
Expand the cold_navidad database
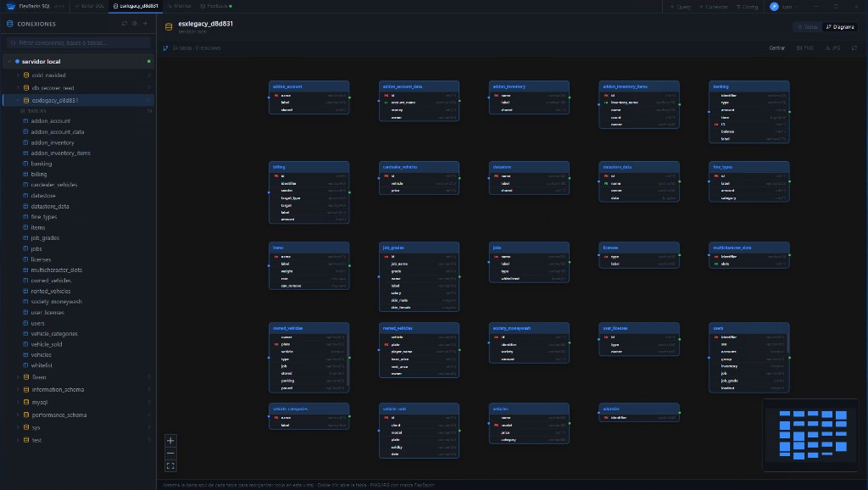(18, 75)
